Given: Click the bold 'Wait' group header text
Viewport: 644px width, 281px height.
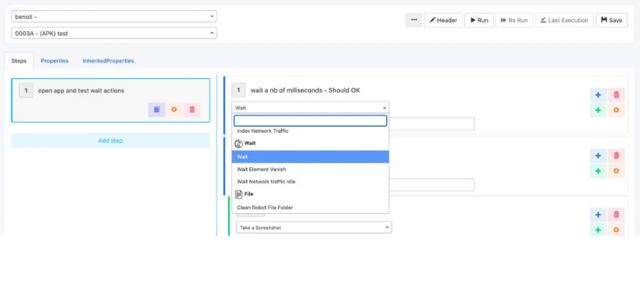Looking at the screenshot, I should (250, 144).
